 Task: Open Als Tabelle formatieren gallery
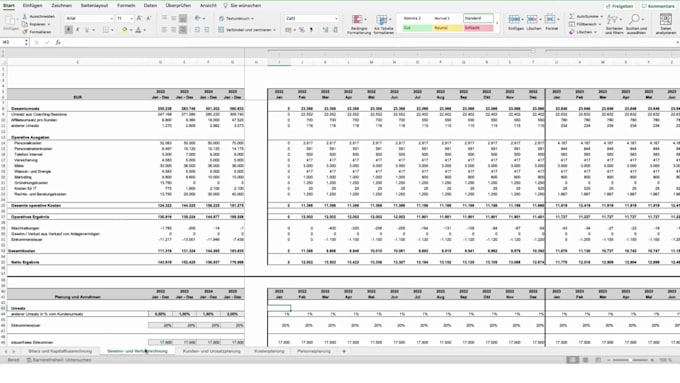coord(383,24)
